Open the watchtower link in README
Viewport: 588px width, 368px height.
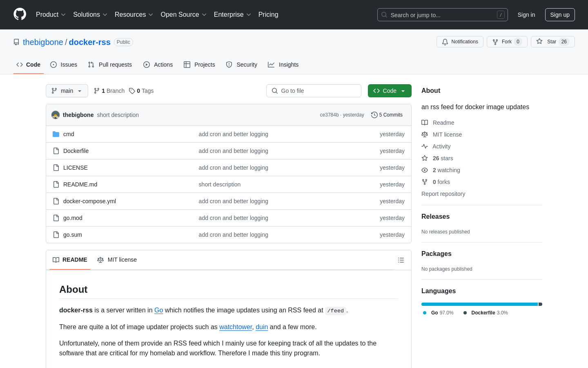tap(236, 327)
